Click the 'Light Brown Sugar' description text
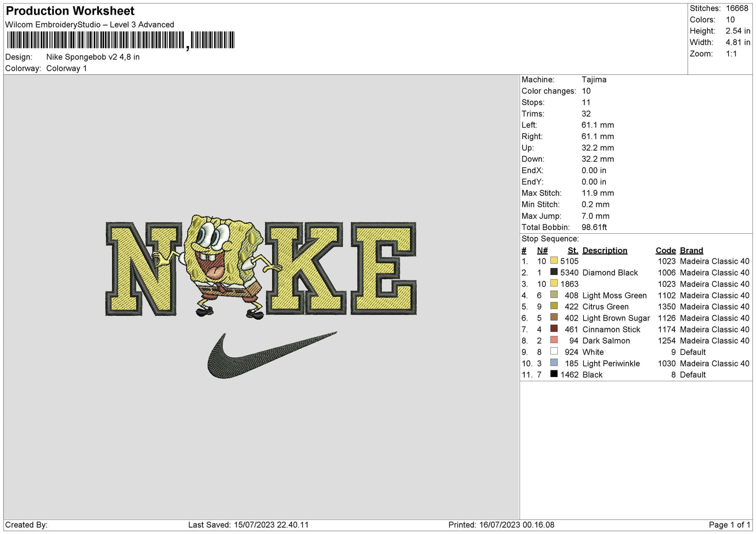Image resolution: width=756 pixels, height=534 pixels. (616, 319)
